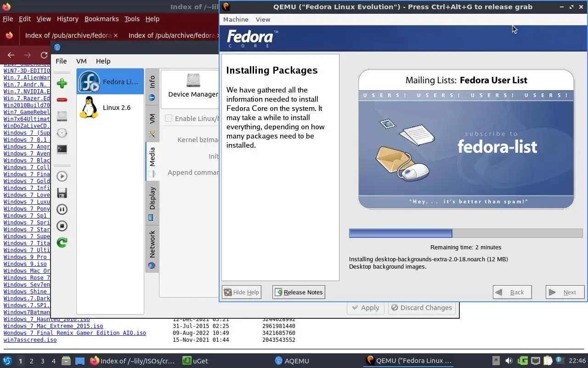Image resolution: width=588 pixels, height=368 pixels.
Task: Select the Linux 2.6 virtual machine in AQEMU list
Action: coord(110,108)
